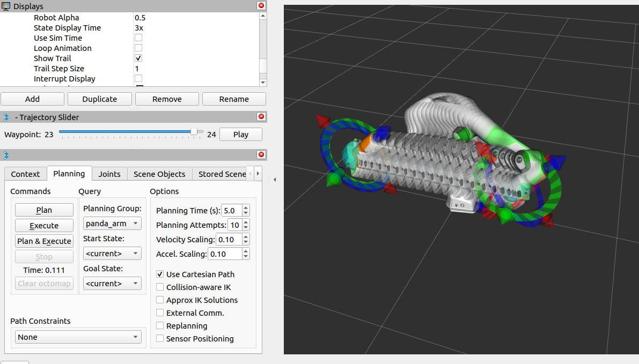Click the Displays list scrollbar thumb
639x364 pixels.
pos(263,65)
